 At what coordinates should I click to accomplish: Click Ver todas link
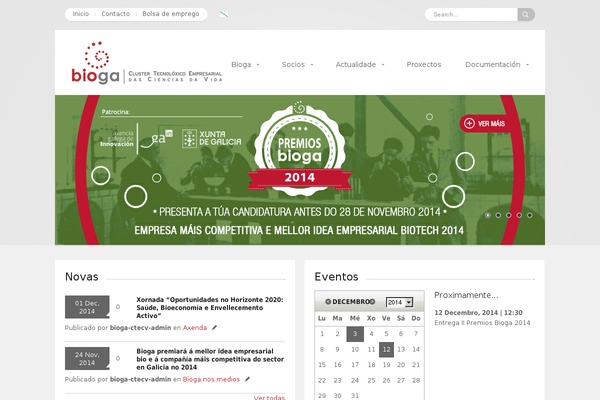coord(269,397)
